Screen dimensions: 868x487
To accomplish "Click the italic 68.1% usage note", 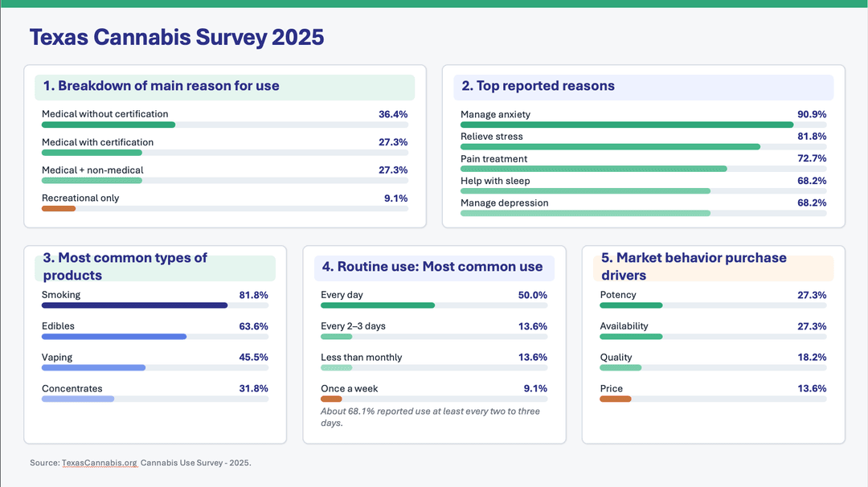I will pos(431,413).
